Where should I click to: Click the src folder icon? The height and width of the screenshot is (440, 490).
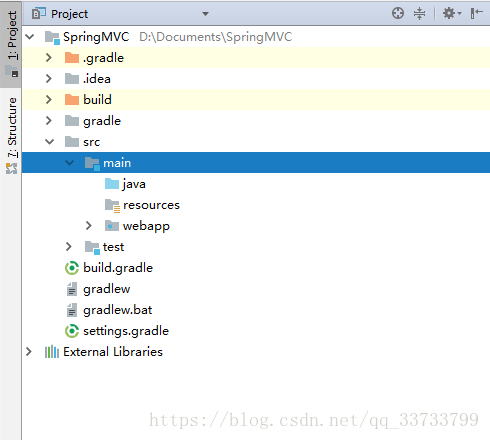[72, 142]
